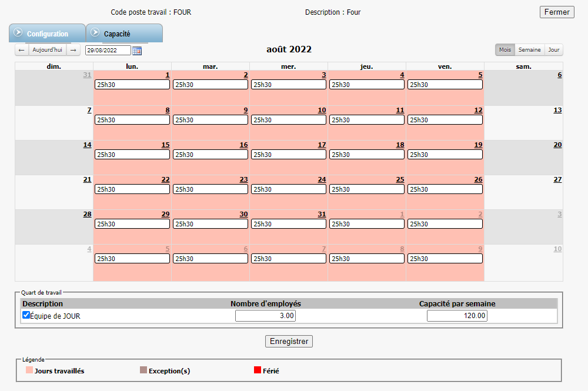Switch to Jour view
This screenshot has height=391, width=588.
tap(554, 50)
